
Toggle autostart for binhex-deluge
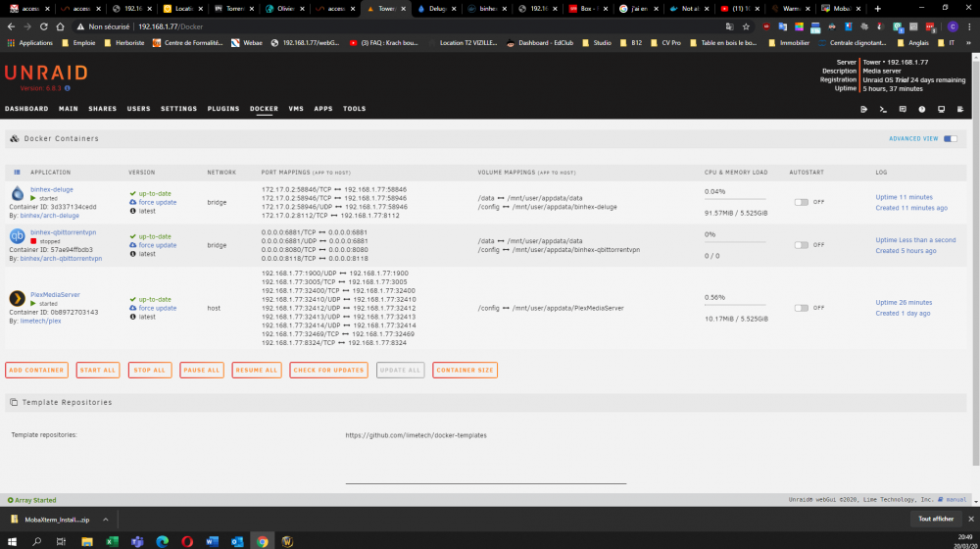[x=802, y=202]
